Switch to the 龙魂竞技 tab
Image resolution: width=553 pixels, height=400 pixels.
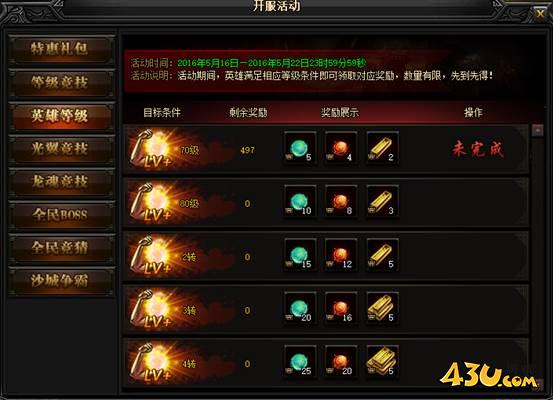click(x=61, y=182)
